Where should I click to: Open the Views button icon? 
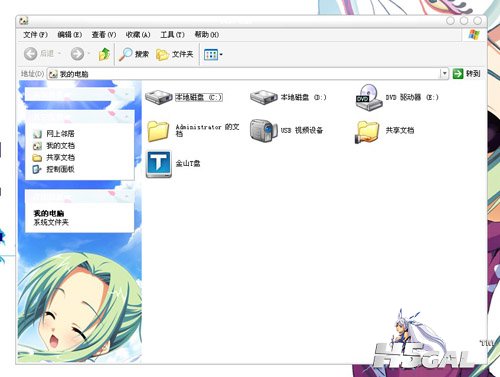click(x=211, y=54)
